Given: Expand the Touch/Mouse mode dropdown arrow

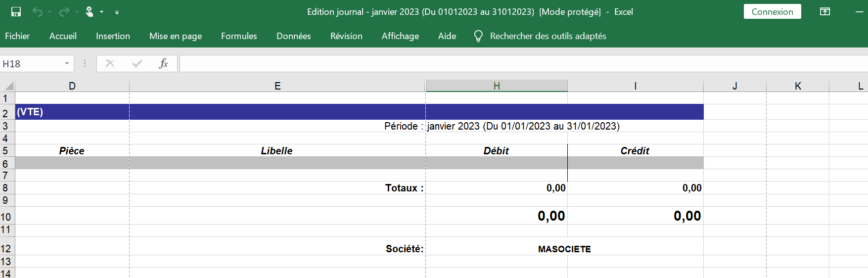Looking at the screenshot, I should (102, 12).
